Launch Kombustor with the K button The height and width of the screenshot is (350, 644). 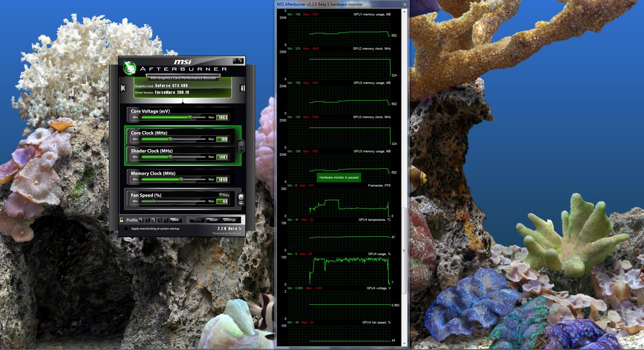tap(123, 88)
